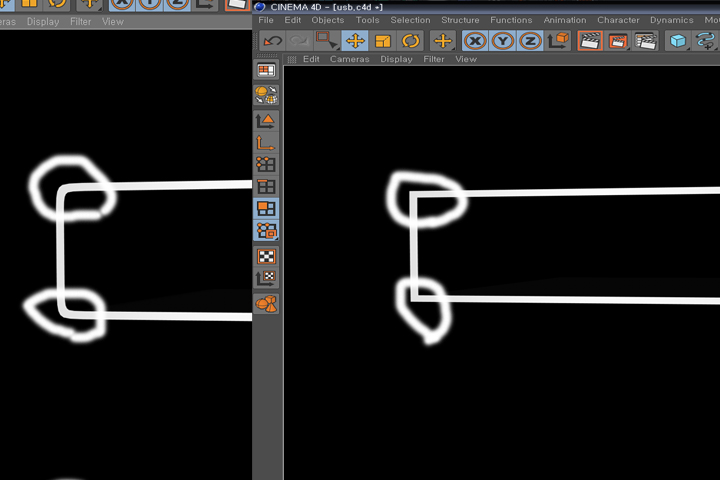Open the render to picture viewer button
This screenshot has width=720, height=480.
pos(618,41)
